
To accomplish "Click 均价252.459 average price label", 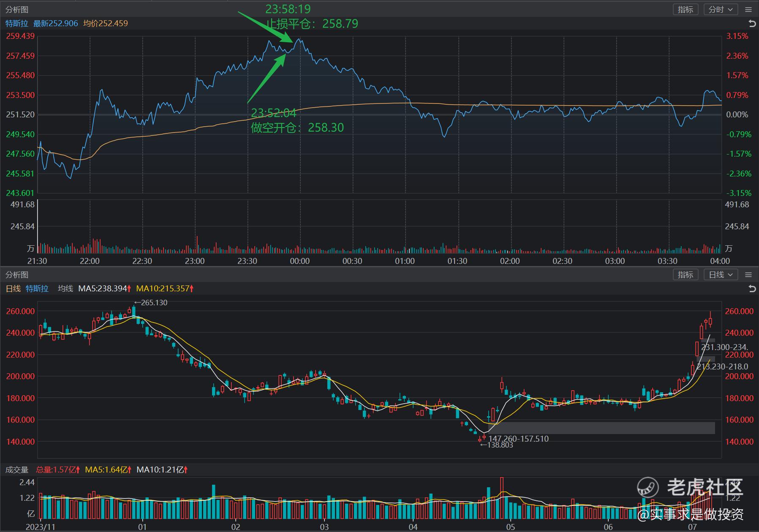I will pyautogui.click(x=106, y=23).
